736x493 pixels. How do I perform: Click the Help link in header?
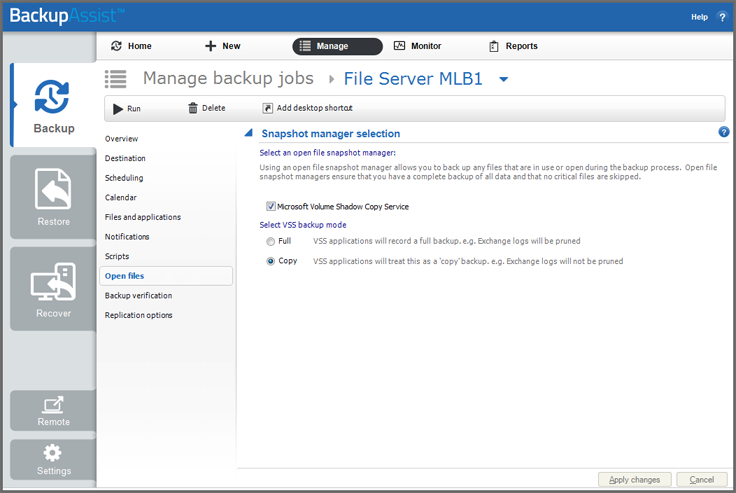699,17
